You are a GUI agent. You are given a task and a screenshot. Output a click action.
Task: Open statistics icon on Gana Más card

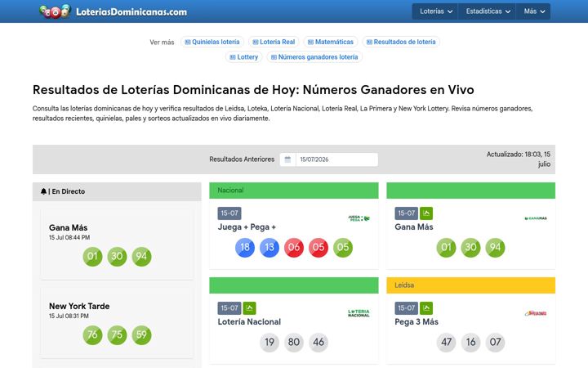(x=426, y=213)
